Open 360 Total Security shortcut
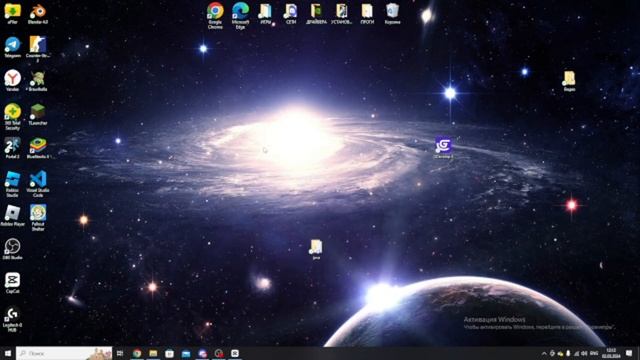The height and width of the screenshot is (360, 640). point(12,117)
